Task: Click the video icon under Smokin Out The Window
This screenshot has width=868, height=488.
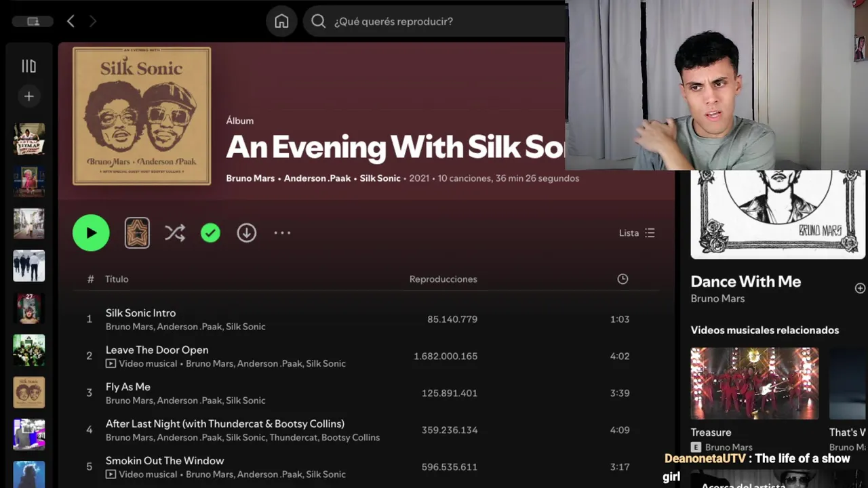Action: (111, 474)
